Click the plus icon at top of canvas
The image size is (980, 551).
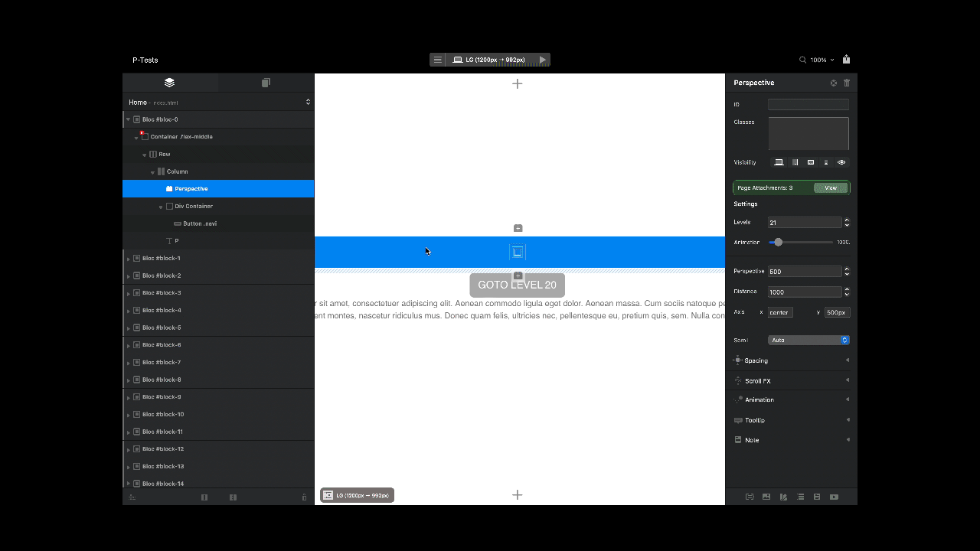click(x=518, y=83)
